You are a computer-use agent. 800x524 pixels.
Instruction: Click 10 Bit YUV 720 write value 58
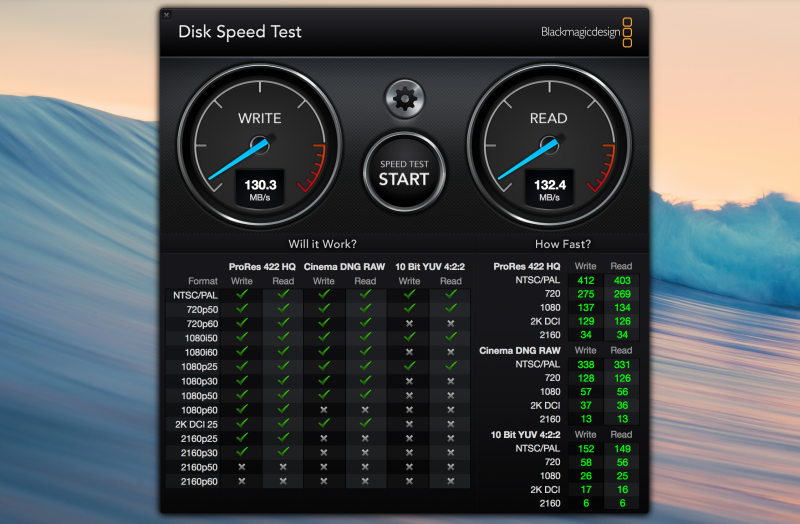tap(586, 463)
